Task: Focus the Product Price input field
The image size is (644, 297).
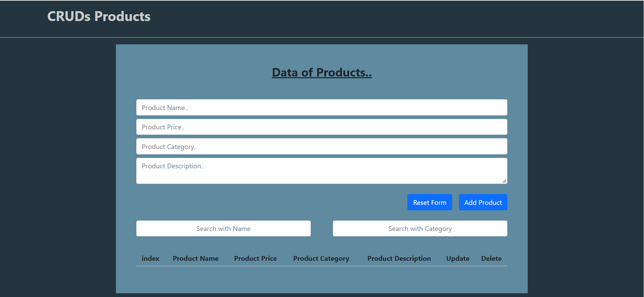Action: tap(322, 127)
